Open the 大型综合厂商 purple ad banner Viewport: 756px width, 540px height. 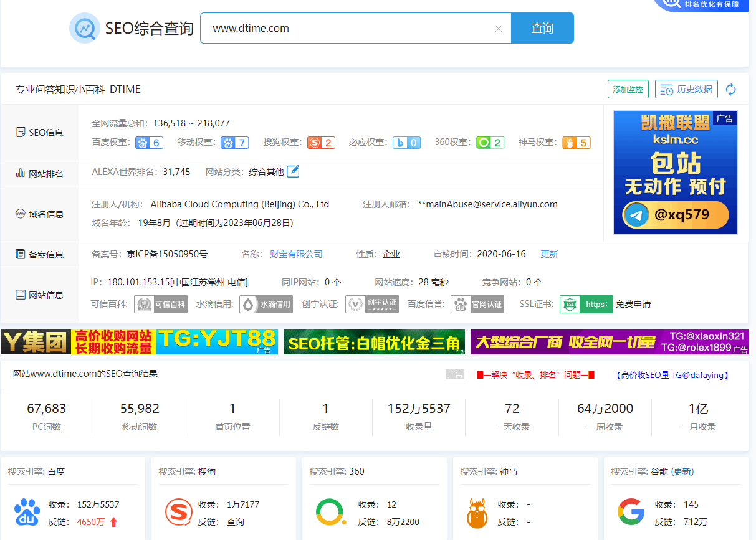610,342
